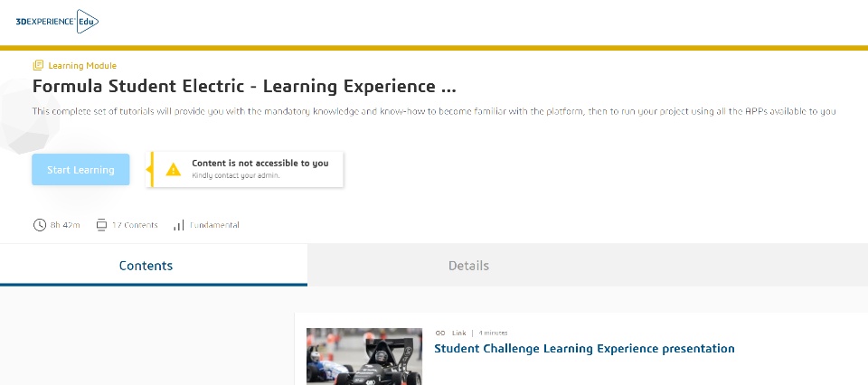Click the "17 Contents" label

click(135, 225)
